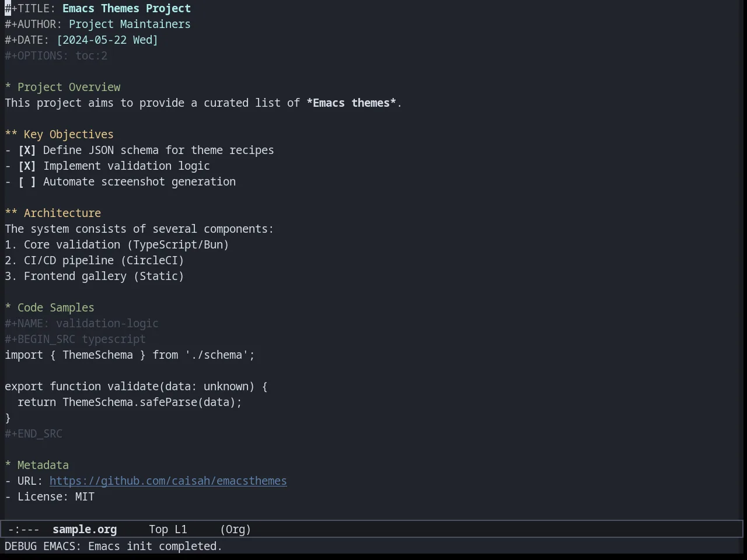Click the #+DATE: keyword

pyautogui.click(x=27, y=40)
